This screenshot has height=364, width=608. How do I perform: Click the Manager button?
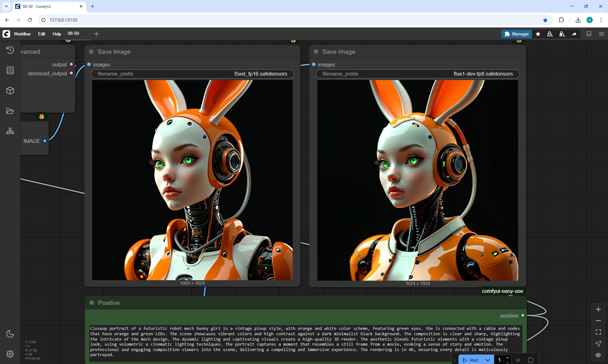(x=516, y=34)
